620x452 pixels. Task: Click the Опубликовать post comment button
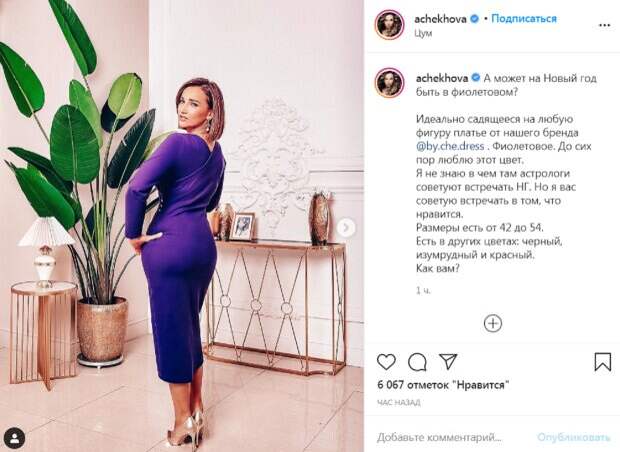(x=573, y=437)
